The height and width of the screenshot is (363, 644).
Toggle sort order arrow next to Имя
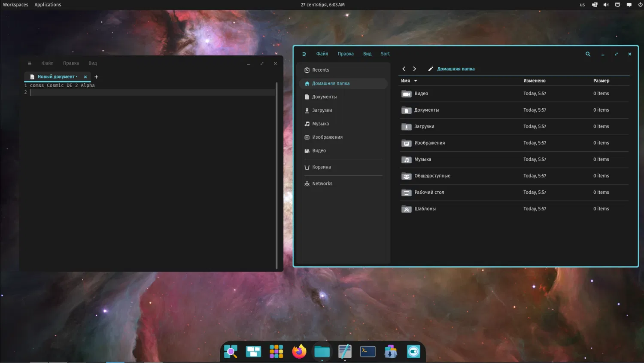coord(416,81)
